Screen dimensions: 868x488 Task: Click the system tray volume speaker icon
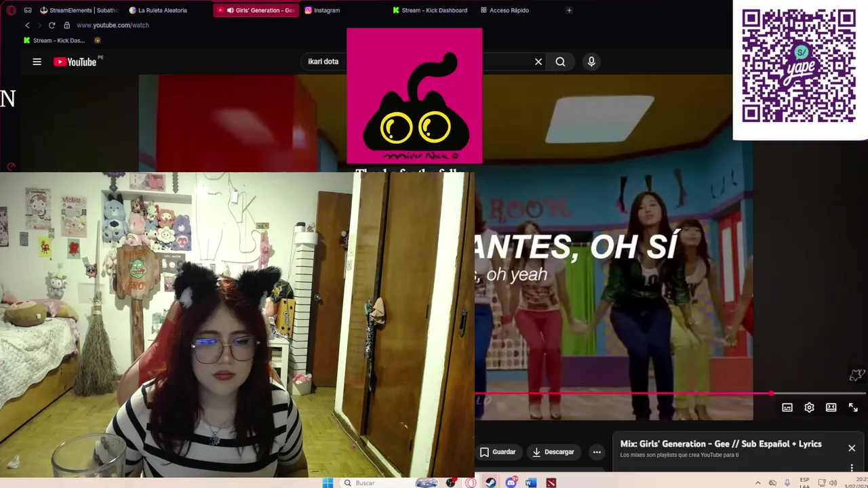point(833,483)
